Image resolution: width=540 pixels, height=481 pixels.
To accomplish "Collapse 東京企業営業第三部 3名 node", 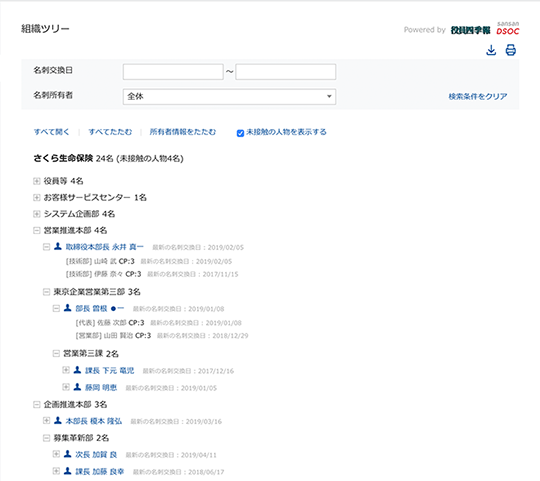I will point(46,292).
